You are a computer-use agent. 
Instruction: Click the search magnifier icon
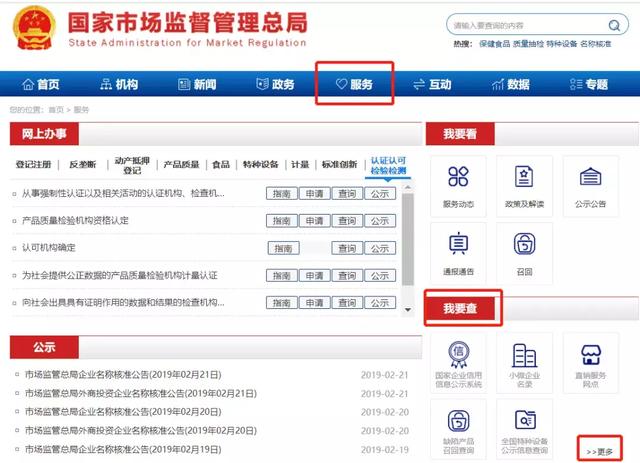[614, 25]
